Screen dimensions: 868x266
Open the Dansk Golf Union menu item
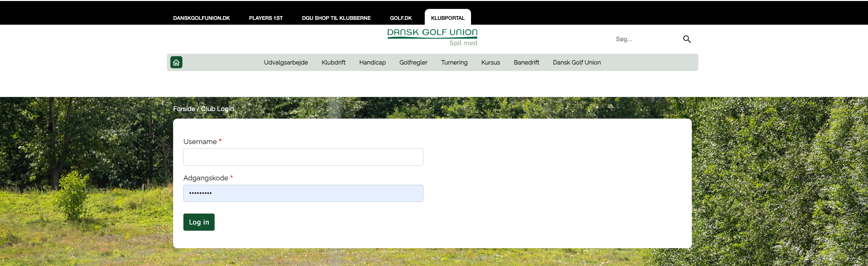[x=577, y=62]
